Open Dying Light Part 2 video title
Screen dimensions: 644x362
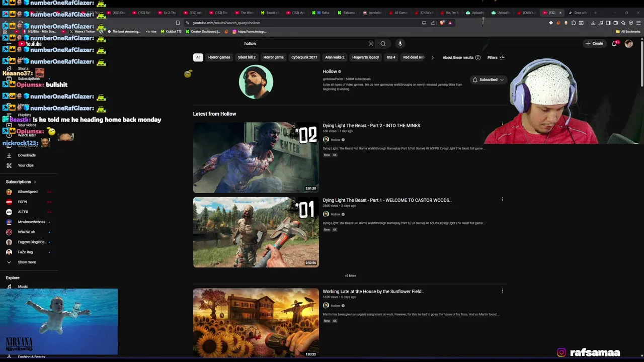(x=371, y=126)
